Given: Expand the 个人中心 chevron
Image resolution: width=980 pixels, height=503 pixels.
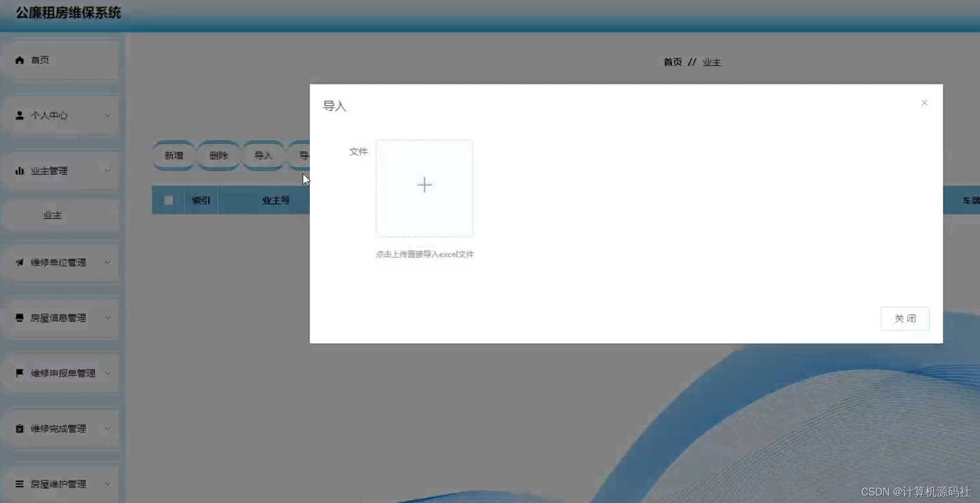Looking at the screenshot, I should pos(107,115).
